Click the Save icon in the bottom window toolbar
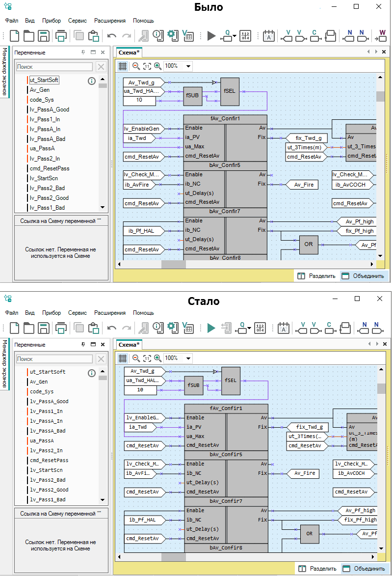 pyautogui.click(x=44, y=328)
